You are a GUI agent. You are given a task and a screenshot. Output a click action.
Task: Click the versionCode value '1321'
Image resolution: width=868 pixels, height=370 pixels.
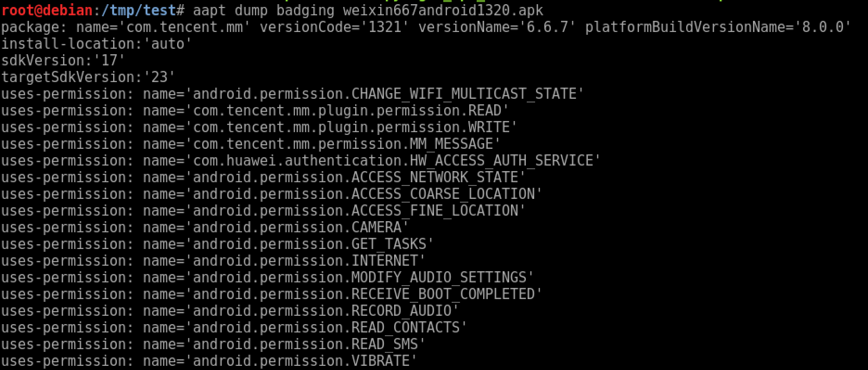[385, 27]
